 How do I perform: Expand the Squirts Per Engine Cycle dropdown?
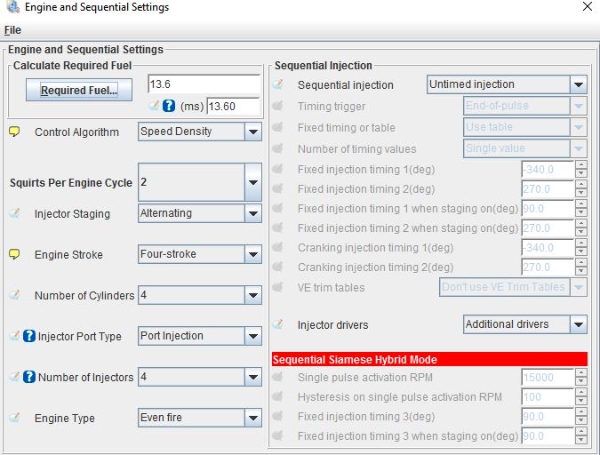[199, 183]
